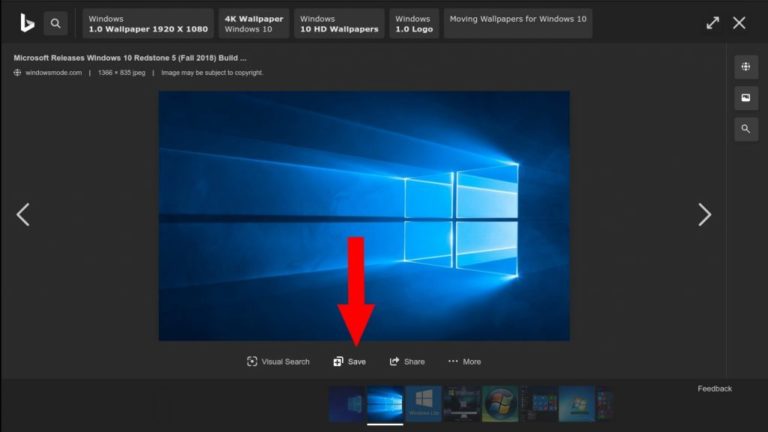Go to the previous image with left arrow
This screenshot has width=768, height=432.
tap(23, 214)
